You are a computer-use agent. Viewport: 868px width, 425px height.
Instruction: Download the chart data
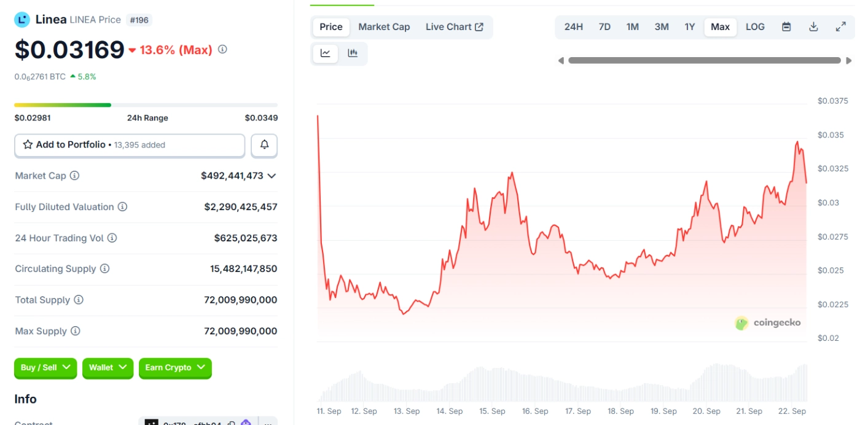pyautogui.click(x=813, y=27)
